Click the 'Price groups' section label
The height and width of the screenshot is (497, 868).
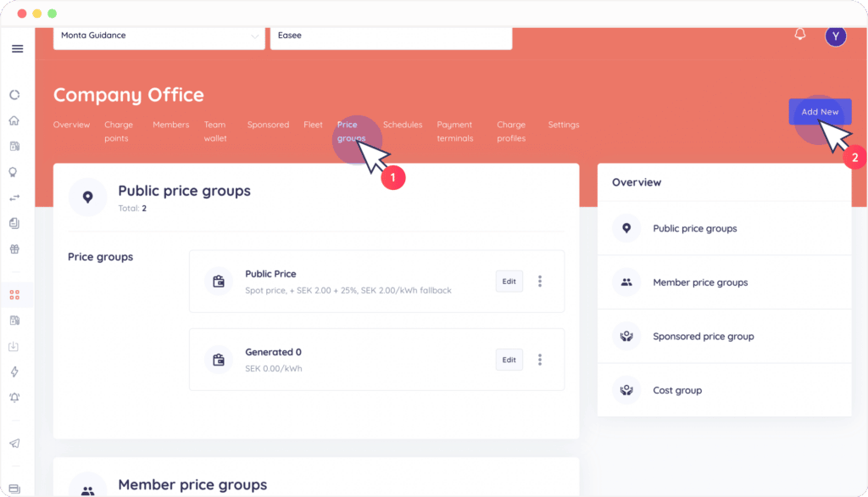(x=100, y=256)
